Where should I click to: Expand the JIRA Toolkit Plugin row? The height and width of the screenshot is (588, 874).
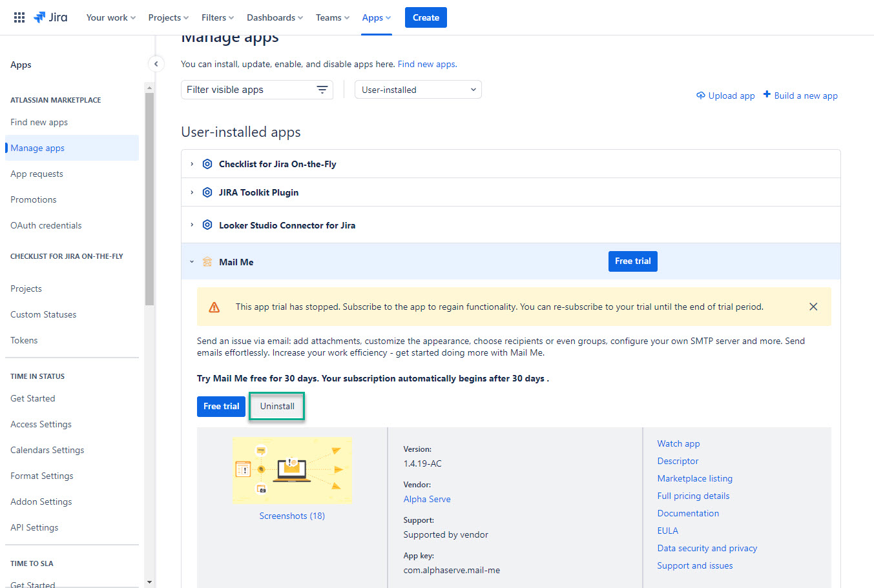coord(192,192)
